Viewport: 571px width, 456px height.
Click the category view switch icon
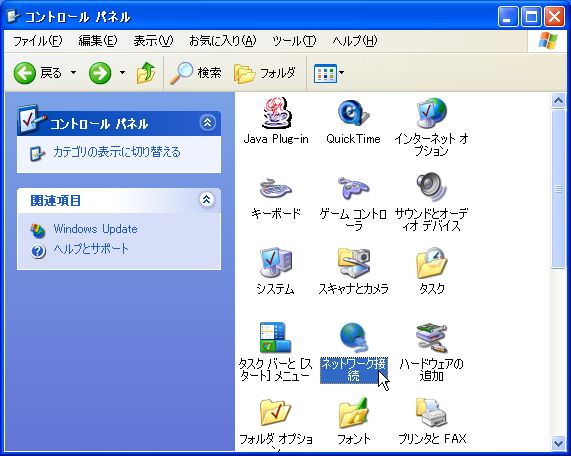37,153
